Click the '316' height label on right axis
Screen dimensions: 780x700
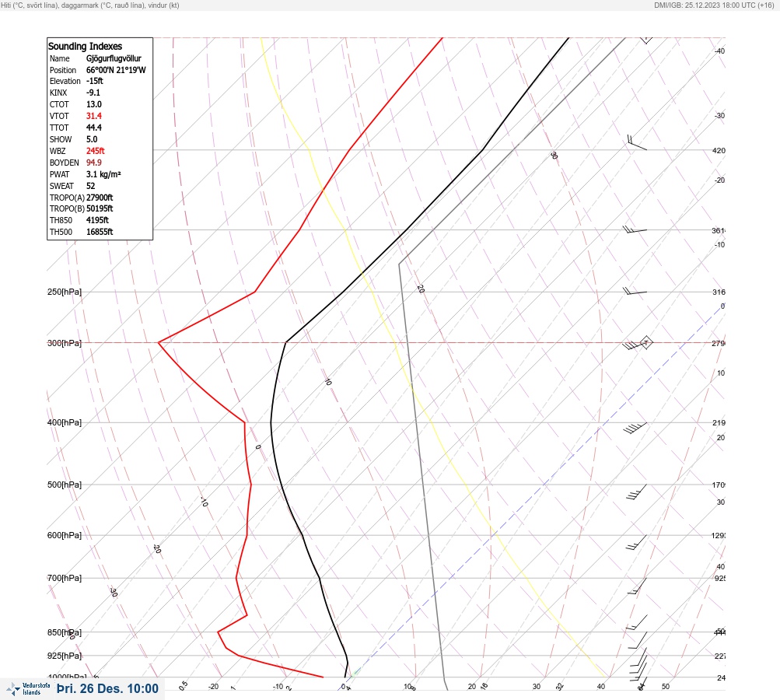click(x=719, y=292)
